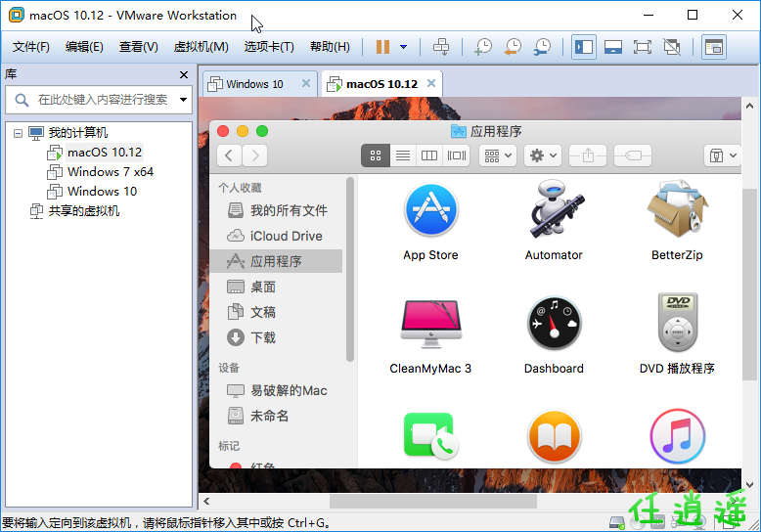Switch Finder to list view
The height and width of the screenshot is (532, 761).
(x=403, y=155)
